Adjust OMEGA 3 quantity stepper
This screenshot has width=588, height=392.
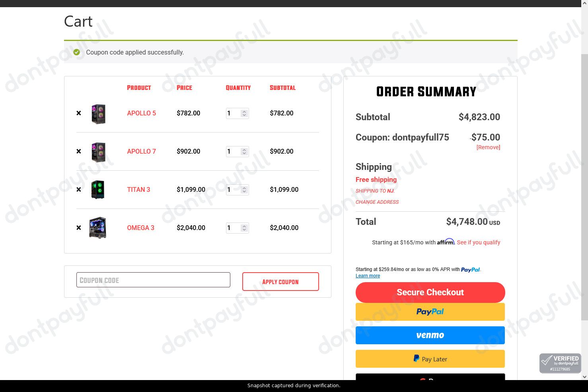[244, 228]
